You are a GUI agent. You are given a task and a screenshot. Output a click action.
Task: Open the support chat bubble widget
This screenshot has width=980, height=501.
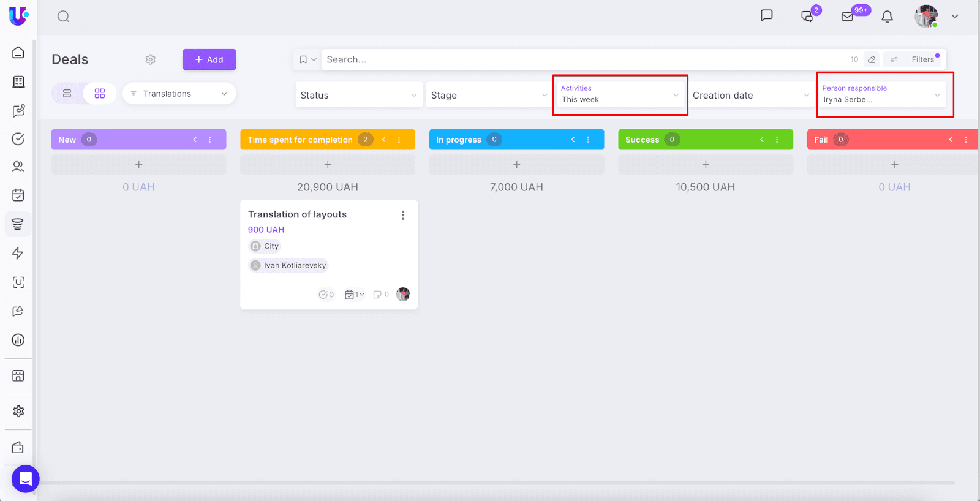[26, 478]
